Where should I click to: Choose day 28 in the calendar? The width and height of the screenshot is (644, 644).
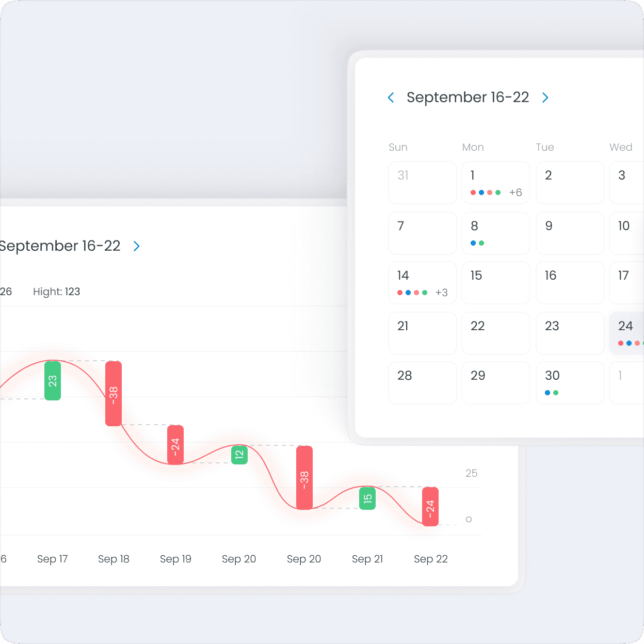[x=422, y=382]
